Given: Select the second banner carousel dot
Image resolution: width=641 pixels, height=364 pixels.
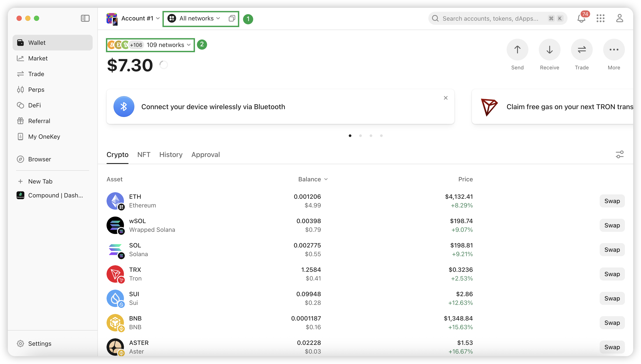Looking at the screenshot, I should [361, 136].
